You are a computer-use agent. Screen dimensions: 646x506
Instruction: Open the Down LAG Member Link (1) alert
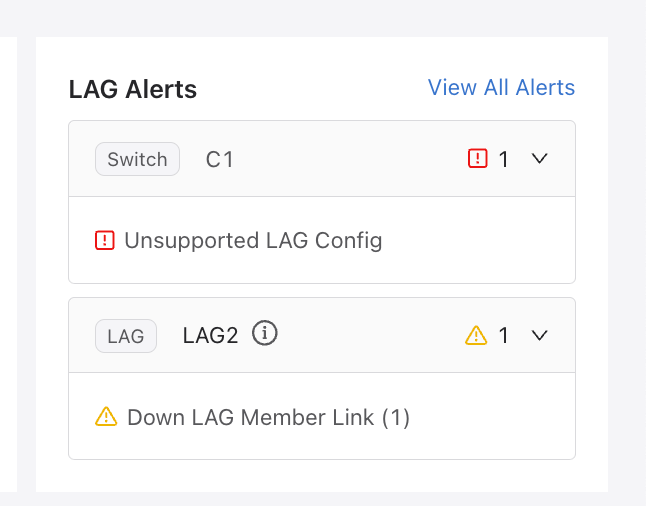point(268,417)
